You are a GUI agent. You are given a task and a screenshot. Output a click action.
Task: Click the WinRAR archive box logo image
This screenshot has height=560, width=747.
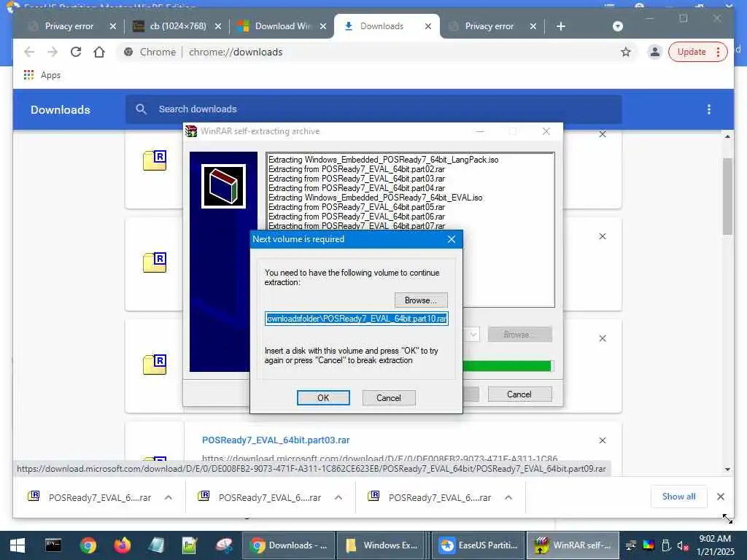(223, 186)
